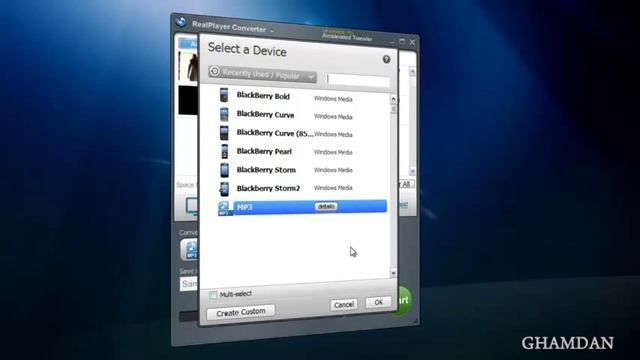Click the MP3 format icon in Converter window

pyautogui.click(x=190, y=250)
